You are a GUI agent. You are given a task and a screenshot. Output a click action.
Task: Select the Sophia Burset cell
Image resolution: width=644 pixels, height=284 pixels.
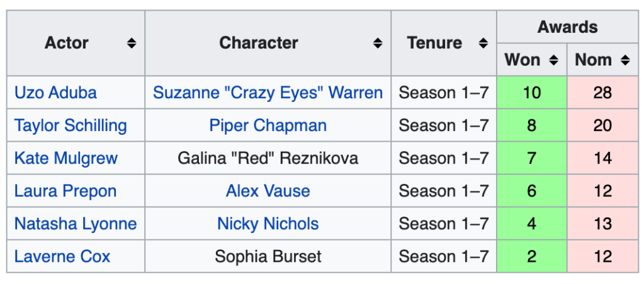tap(268, 256)
